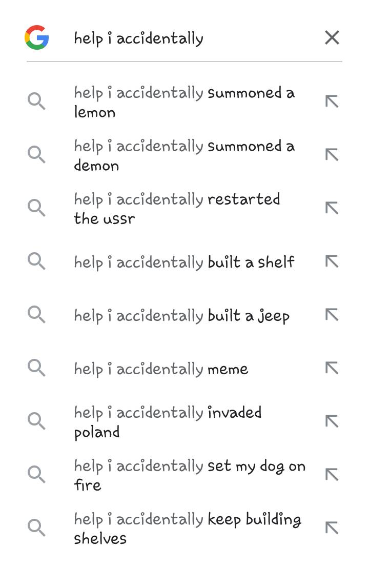
Task: Fill search with 'restarted the ussr' arrow
Action: tap(332, 208)
